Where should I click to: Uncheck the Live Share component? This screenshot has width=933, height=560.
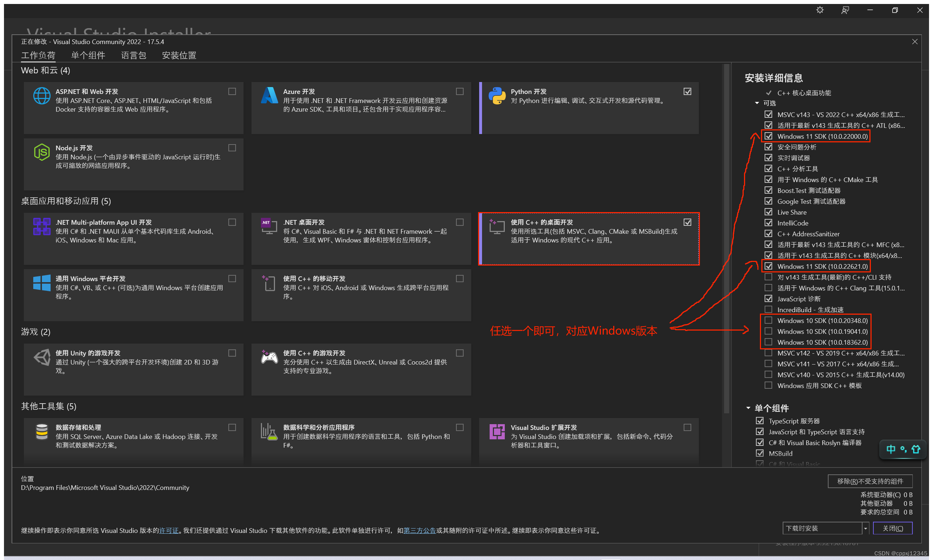tap(768, 212)
